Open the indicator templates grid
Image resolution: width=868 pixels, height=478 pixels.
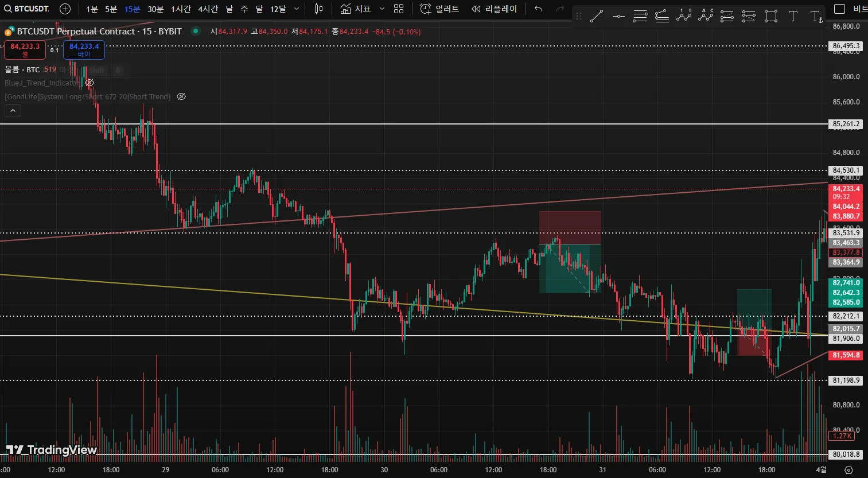click(399, 9)
